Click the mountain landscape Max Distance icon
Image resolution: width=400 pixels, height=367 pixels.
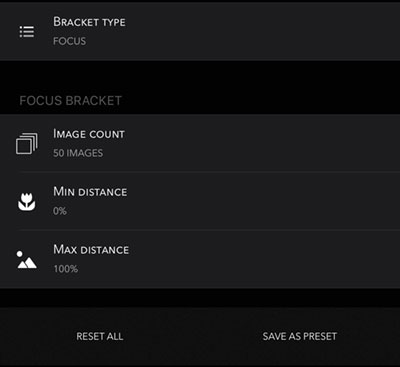(27, 260)
